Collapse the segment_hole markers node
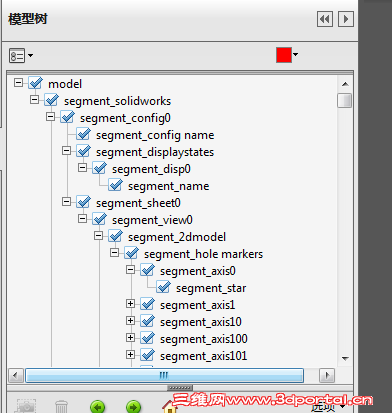Viewport: 392px width, 413px height. (114, 252)
